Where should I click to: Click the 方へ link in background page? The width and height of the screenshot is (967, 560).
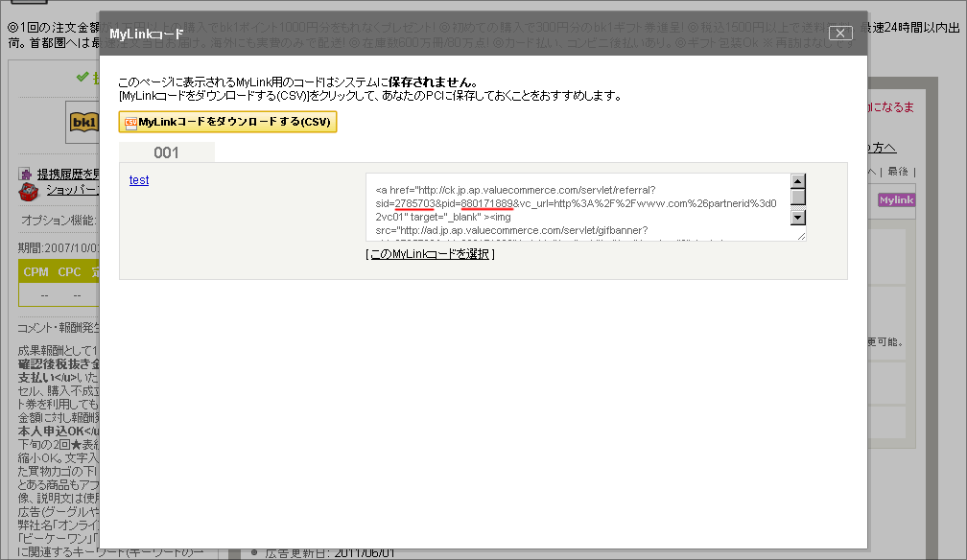coord(882,148)
